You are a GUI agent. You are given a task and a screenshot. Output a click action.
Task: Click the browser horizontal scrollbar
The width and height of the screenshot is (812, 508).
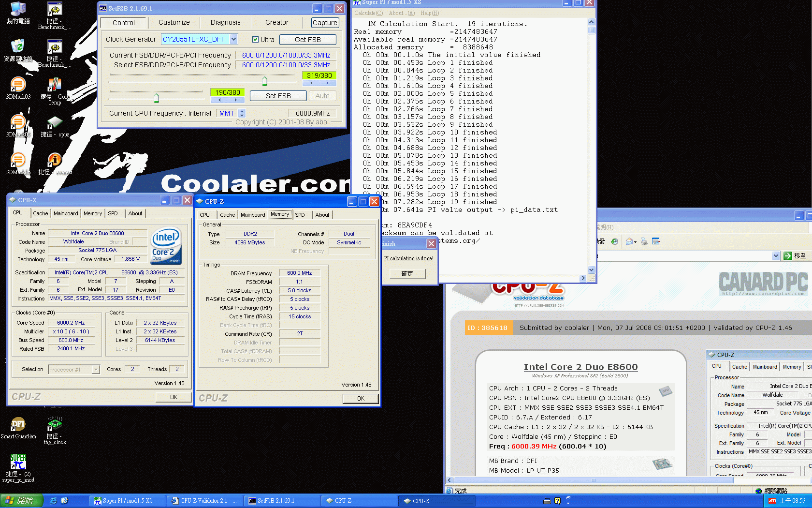(593, 480)
